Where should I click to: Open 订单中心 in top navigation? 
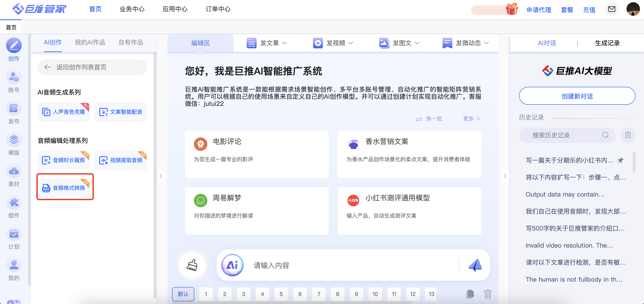(218, 9)
